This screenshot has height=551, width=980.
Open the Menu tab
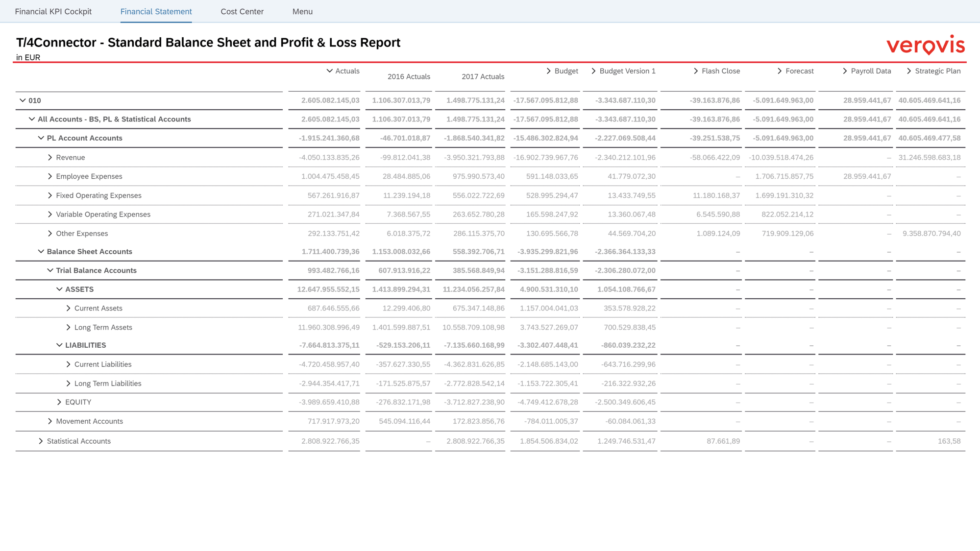pyautogui.click(x=302, y=11)
